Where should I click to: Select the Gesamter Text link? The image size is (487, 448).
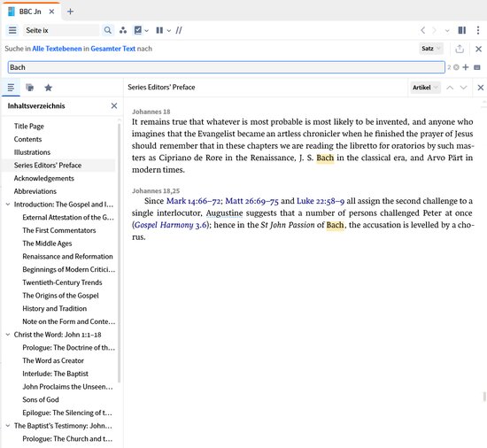coord(112,49)
